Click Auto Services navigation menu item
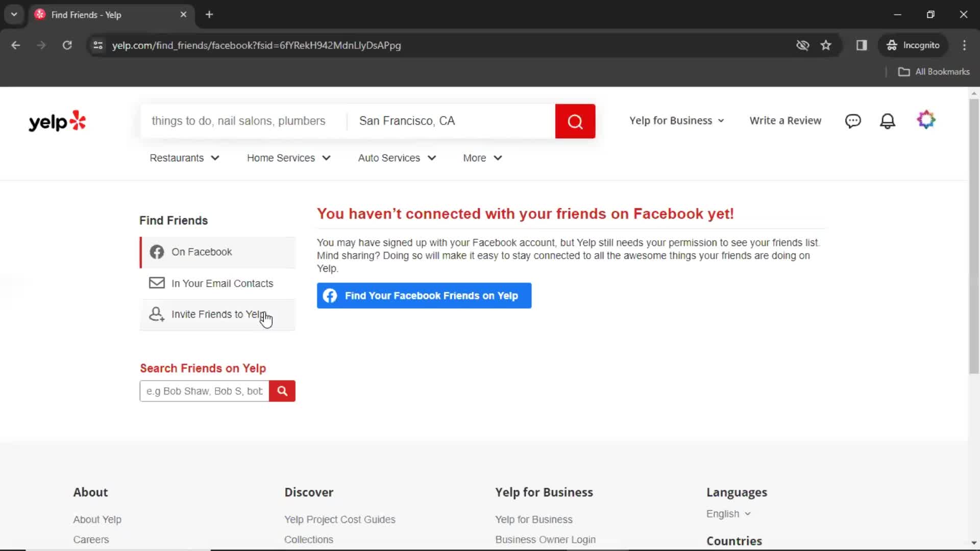The image size is (980, 551). [397, 158]
